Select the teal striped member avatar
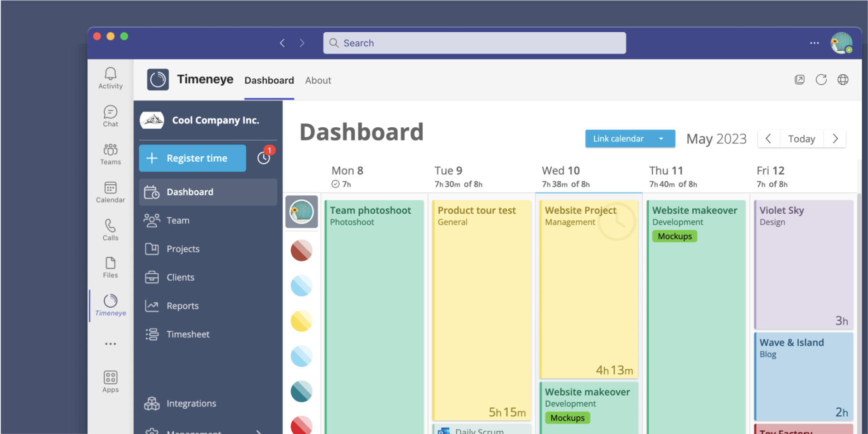868x434 pixels. [302, 391]
